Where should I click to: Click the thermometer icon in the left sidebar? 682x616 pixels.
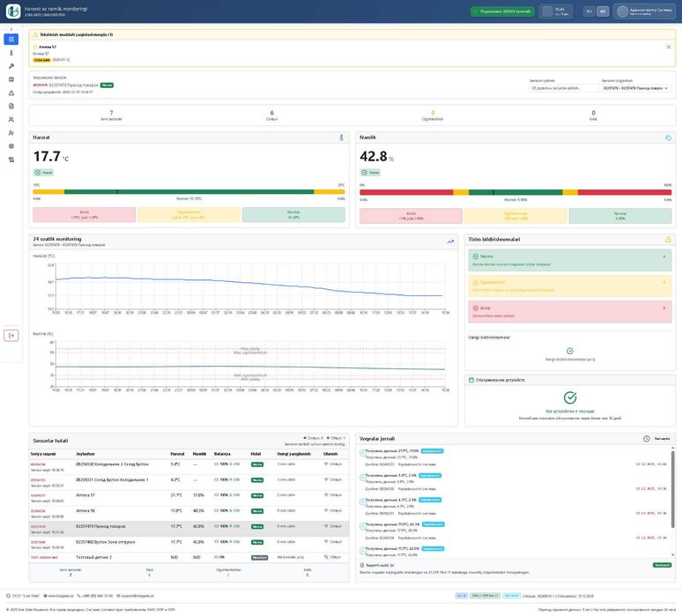(x=11, y=53)
